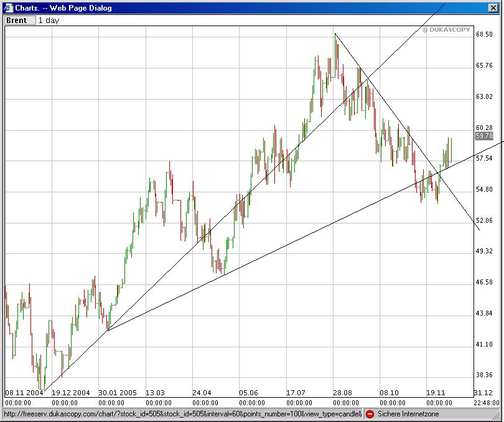504x422 pixels.
Task: Click the 46.58 price axis label
Action: (484, 282)
